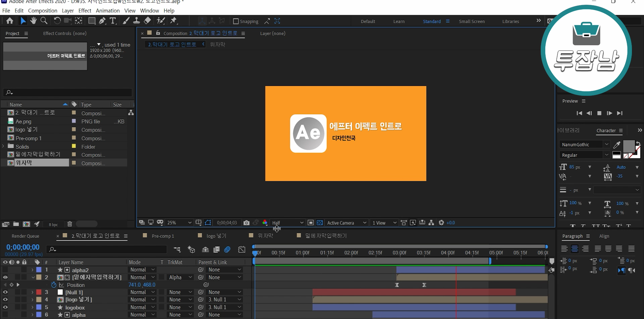Open the channel RGB icon in viewer

[265, 223]
